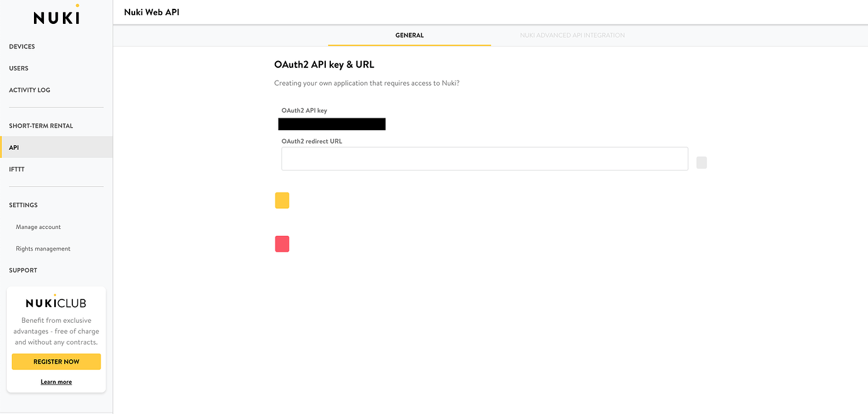This screenshot has height=414, width=868.
Task: Open Manage account settings
Action: click(x=38, y=227)
